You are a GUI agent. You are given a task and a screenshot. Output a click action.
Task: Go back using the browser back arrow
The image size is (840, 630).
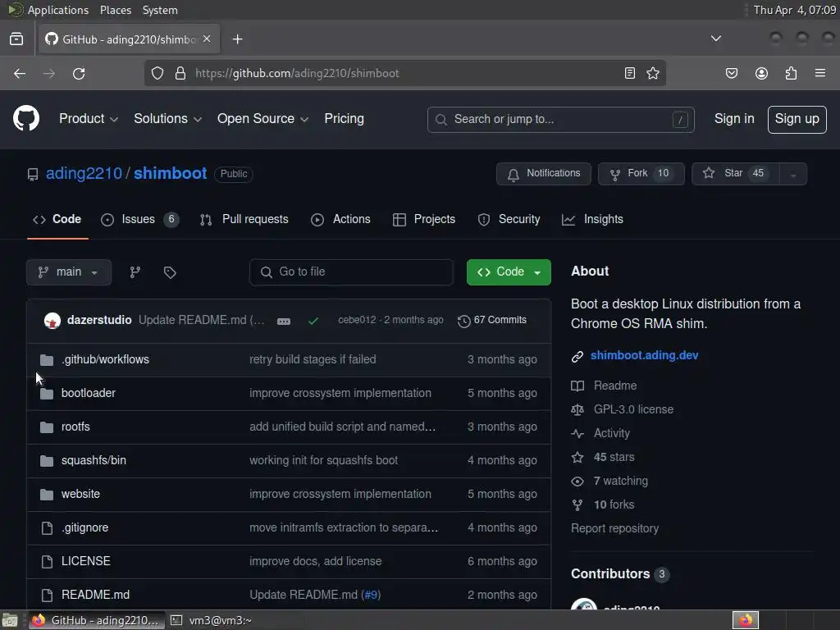coord(20,73)
